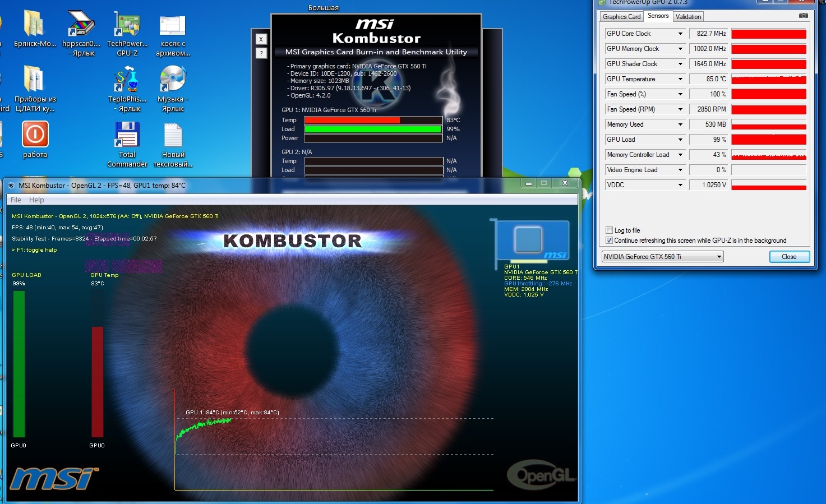Open the Video Engine Load dropdown
This screenshot has height=504, width=826.
(680, 170)
